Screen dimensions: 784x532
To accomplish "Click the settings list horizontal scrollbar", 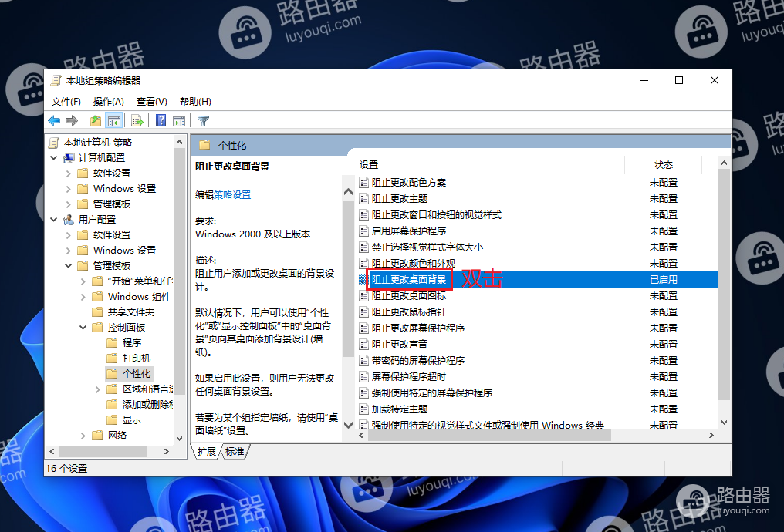I will click(489, 435).
